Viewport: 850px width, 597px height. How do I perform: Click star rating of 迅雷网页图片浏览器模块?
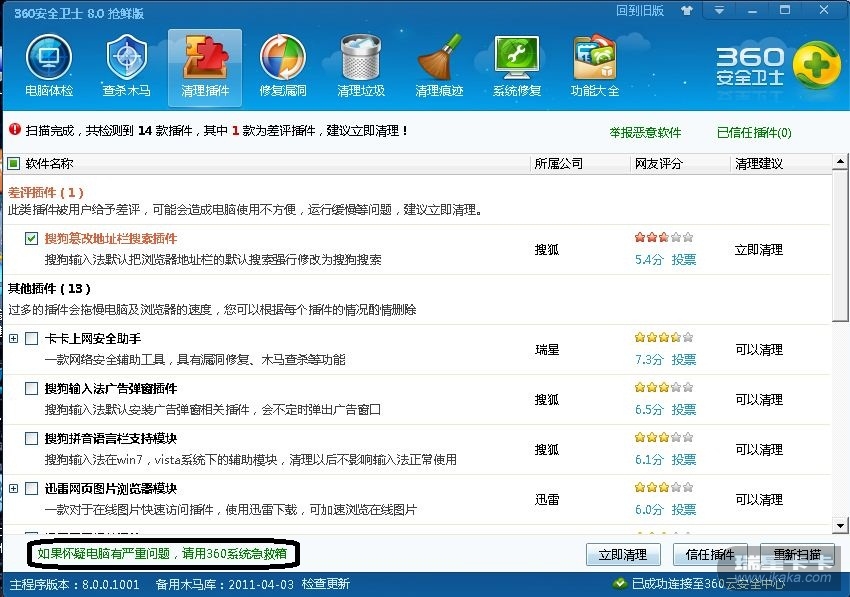[x=664, y=487]
